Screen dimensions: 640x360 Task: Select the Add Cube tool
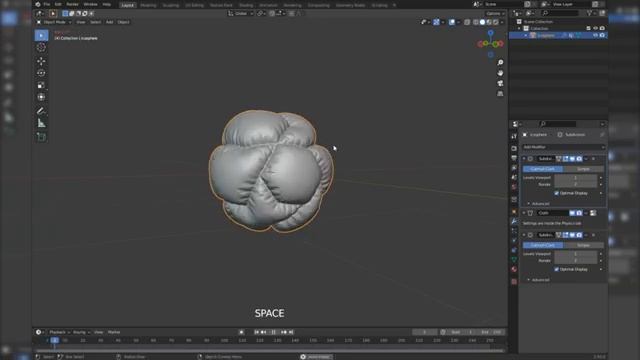pos(41,137)
